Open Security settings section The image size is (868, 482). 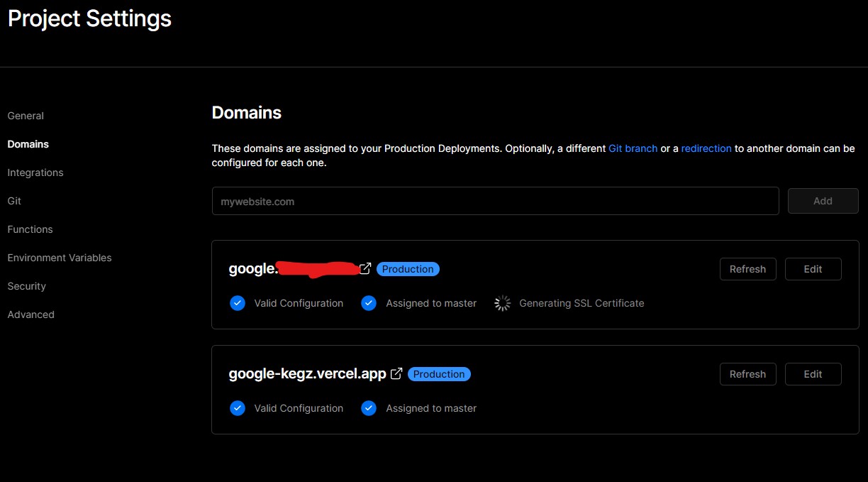26,286
